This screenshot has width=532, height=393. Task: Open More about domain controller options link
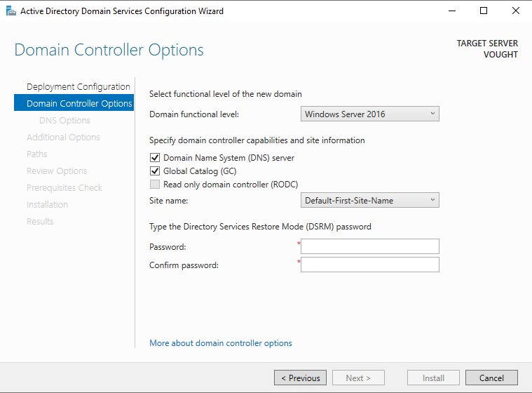click(221, 343)
